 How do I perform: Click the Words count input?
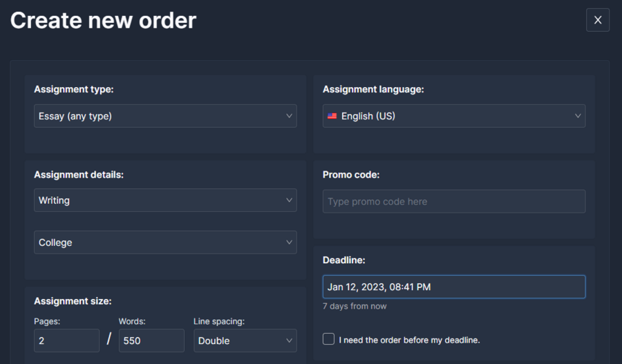(151, 341)
